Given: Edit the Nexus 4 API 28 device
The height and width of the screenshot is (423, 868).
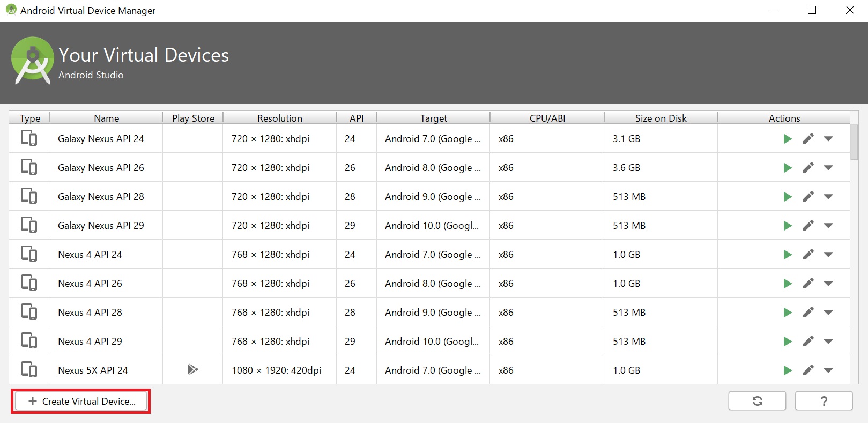Looking at the screenshot, I should [808, 313].
